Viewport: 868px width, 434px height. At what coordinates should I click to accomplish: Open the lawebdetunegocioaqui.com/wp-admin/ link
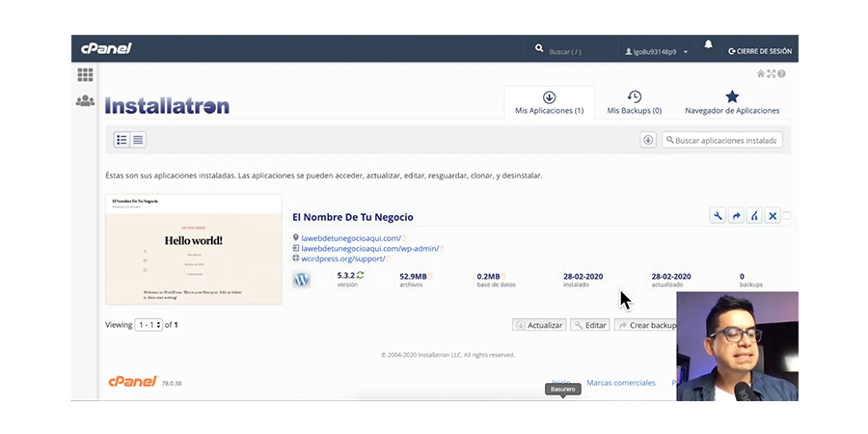(369, 249)
